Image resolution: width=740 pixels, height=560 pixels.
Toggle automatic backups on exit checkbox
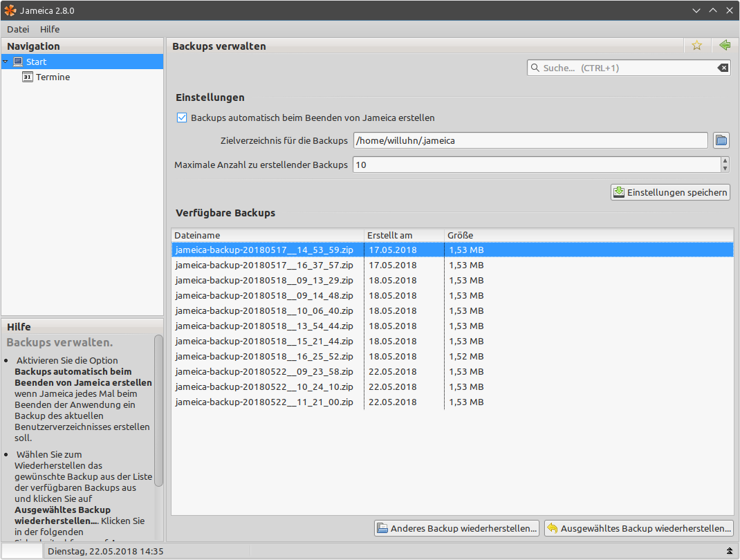click(182, 118)
